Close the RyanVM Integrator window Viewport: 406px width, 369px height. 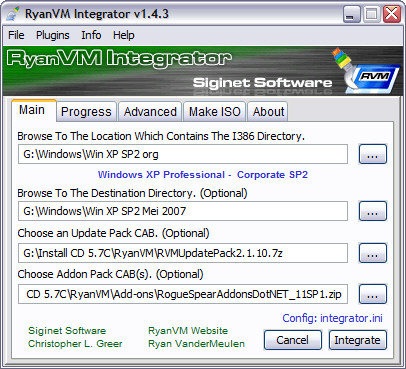tap(392, 14)
